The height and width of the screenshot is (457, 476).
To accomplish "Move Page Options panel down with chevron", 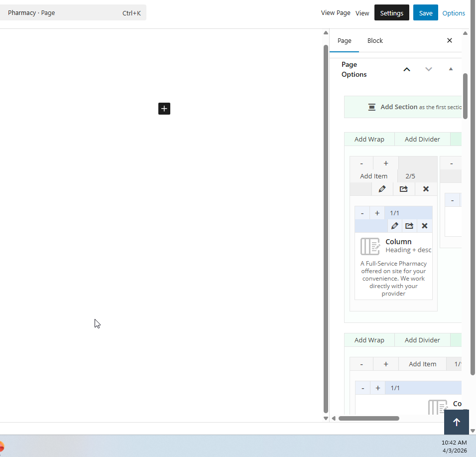I will pyautogui.click(x=428, y=69).
